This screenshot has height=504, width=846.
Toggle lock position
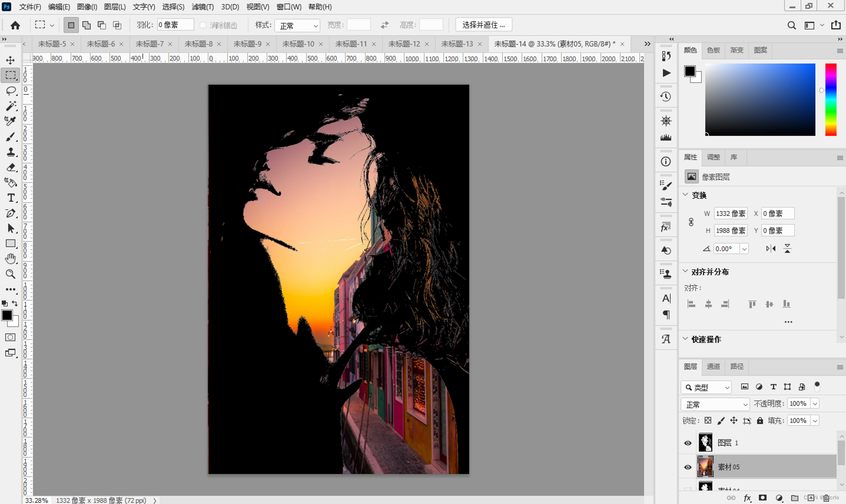pos(734,421)
